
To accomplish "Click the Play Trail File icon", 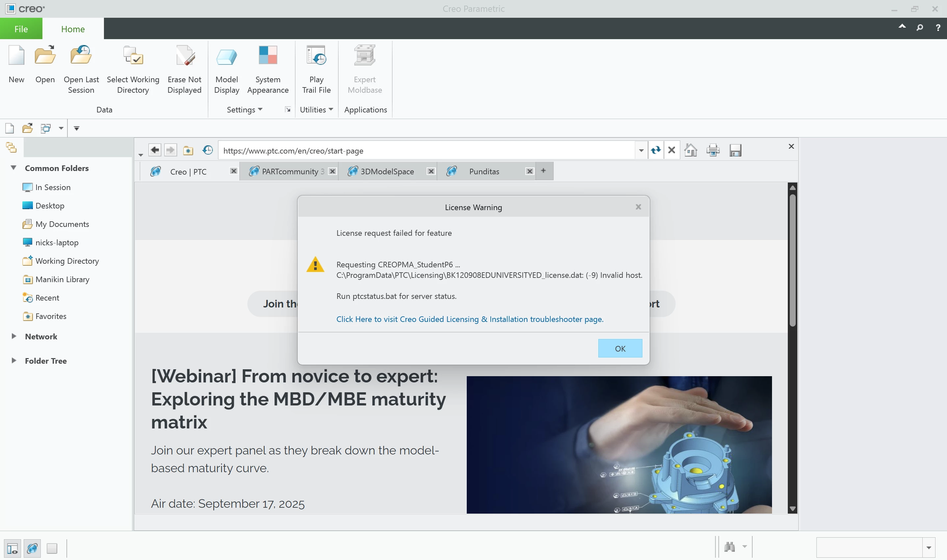I will point(316,56).
